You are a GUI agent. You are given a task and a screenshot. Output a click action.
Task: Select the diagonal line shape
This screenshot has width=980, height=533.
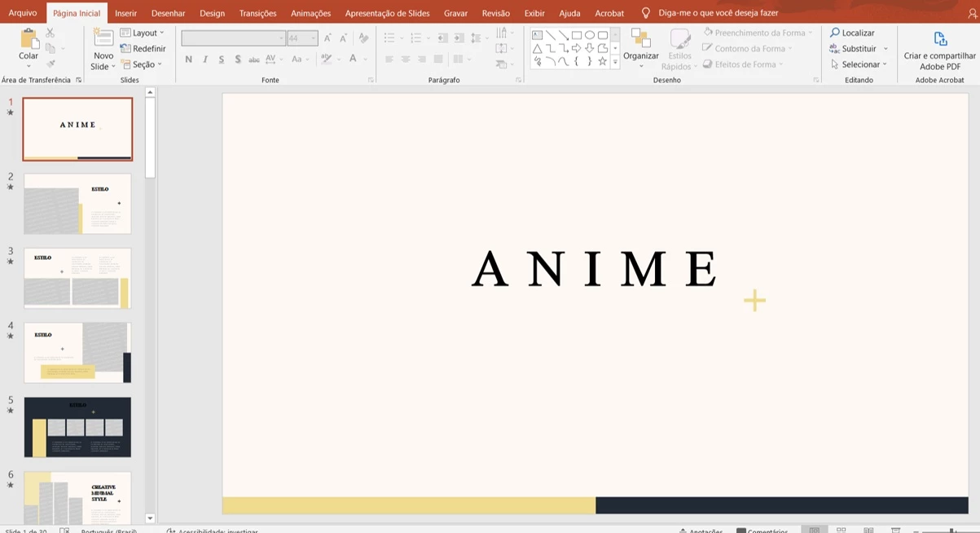[x=550, y=35]
